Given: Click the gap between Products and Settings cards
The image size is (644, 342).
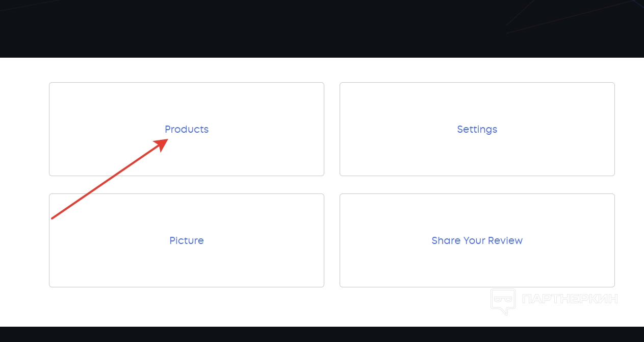Looking at the screenshot, I should 332,129.
